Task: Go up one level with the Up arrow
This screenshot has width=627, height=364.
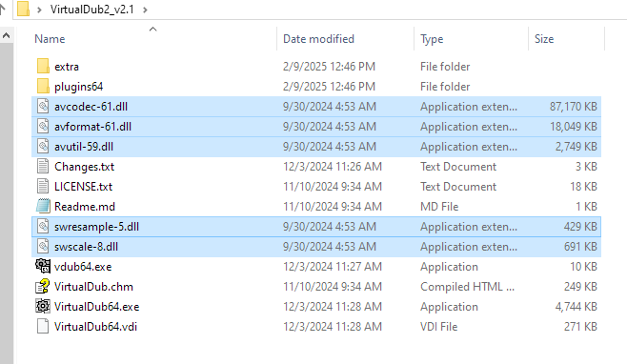Action: click(x=2, y=9)
